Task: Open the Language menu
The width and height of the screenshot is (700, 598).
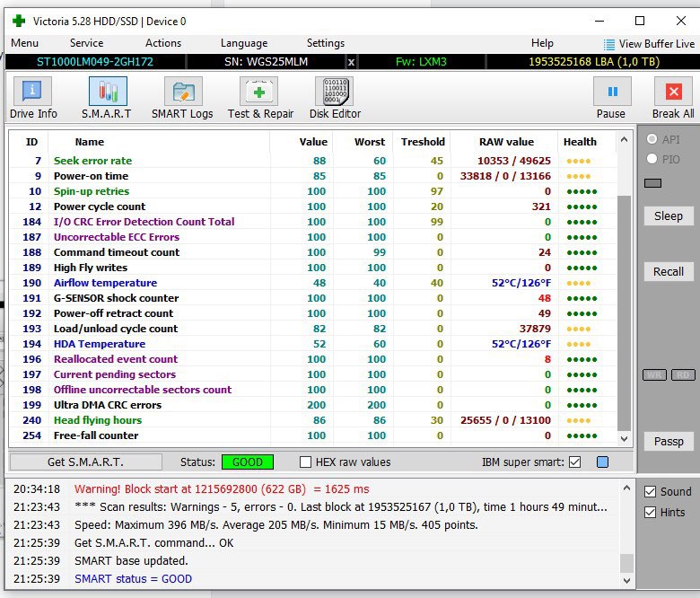Action: tap(244, 43)
